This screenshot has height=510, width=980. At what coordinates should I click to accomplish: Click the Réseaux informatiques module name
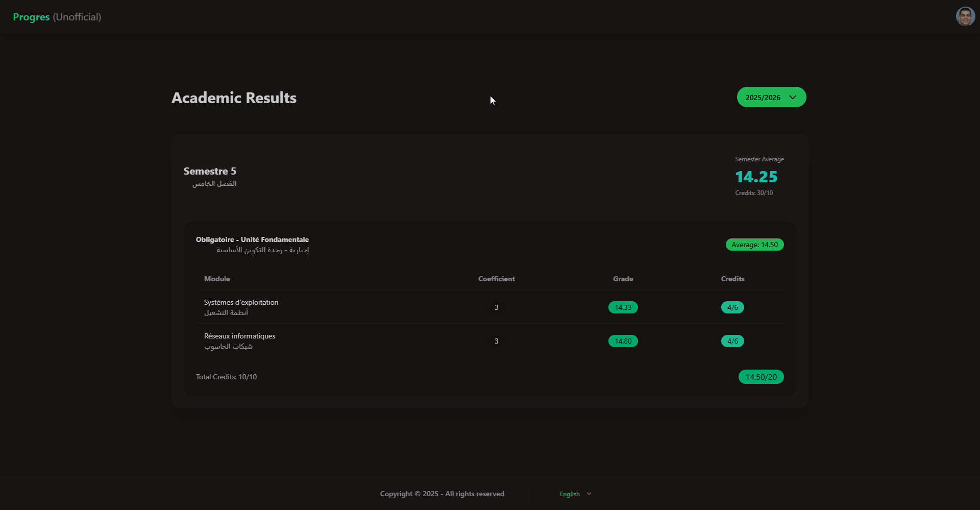click(x=239, y=336)
